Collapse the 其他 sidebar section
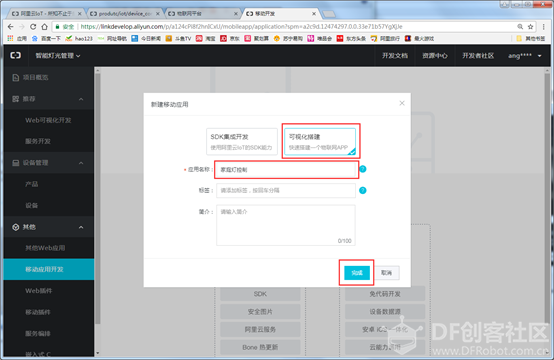554x360 pixels. [81, 227]
